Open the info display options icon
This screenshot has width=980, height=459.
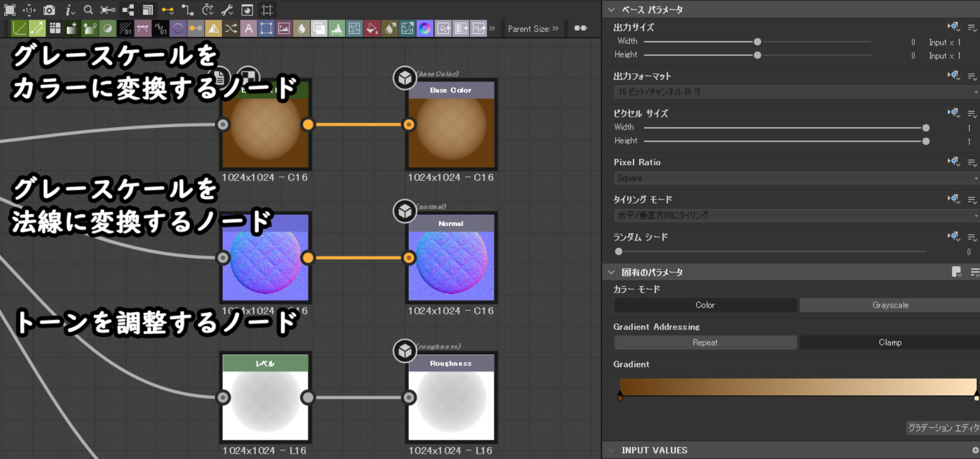(69, 10)
